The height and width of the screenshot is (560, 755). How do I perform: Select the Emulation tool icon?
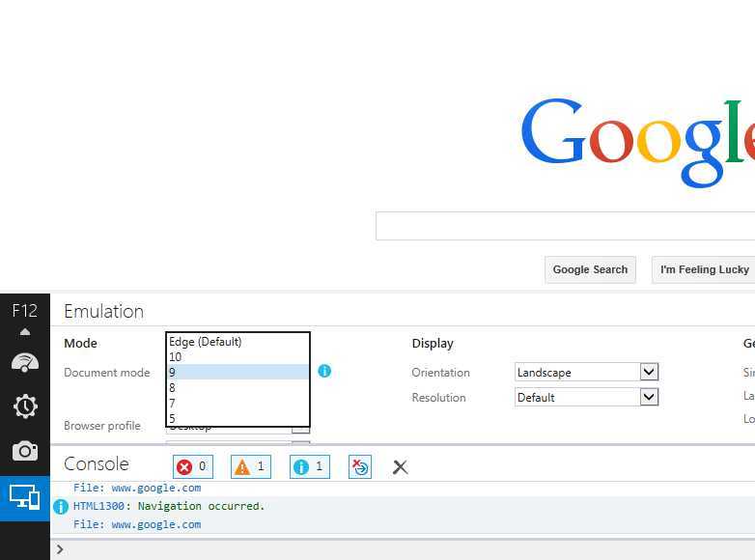pos(25,497)
